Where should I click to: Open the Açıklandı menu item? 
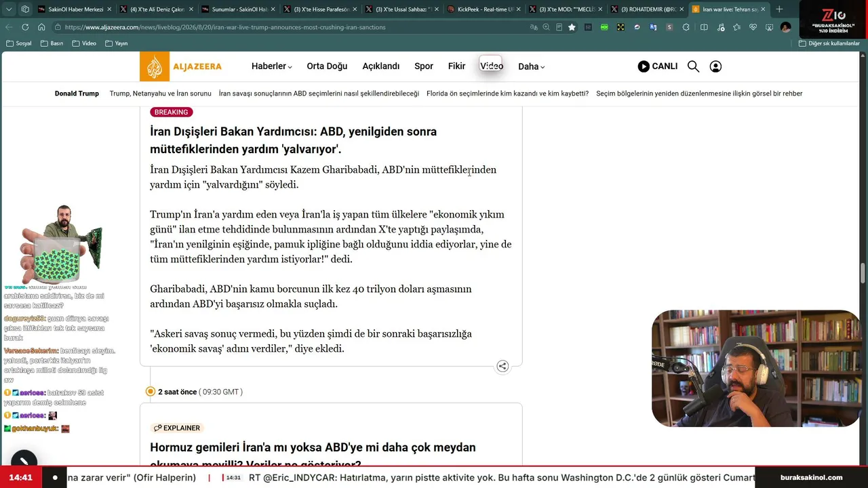click(x=381, y=66)
